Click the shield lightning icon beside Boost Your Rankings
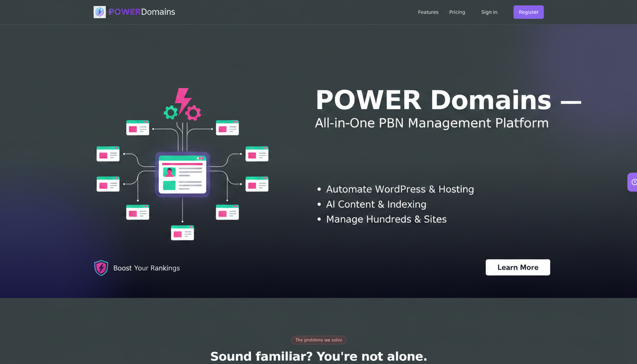 [x=101, y=268]
